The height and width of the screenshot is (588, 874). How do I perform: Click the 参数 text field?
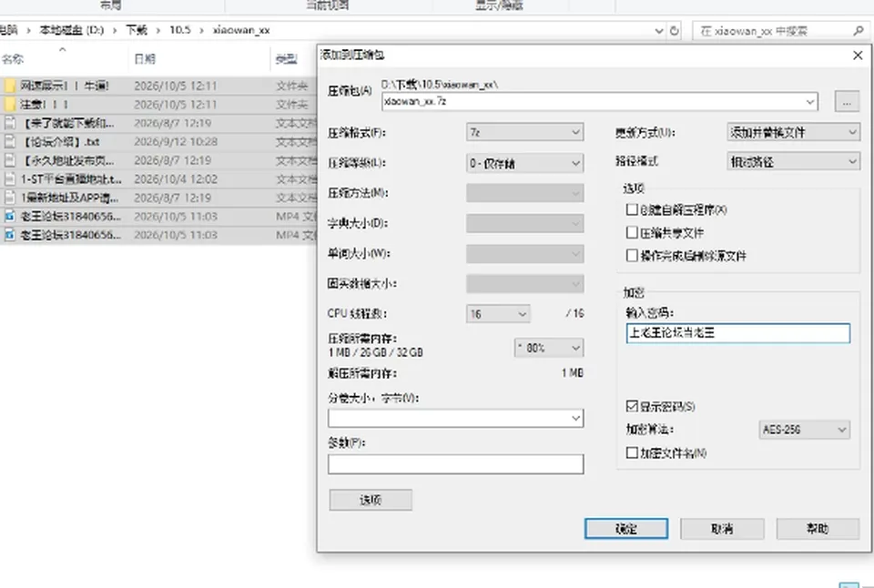point(455,464)
